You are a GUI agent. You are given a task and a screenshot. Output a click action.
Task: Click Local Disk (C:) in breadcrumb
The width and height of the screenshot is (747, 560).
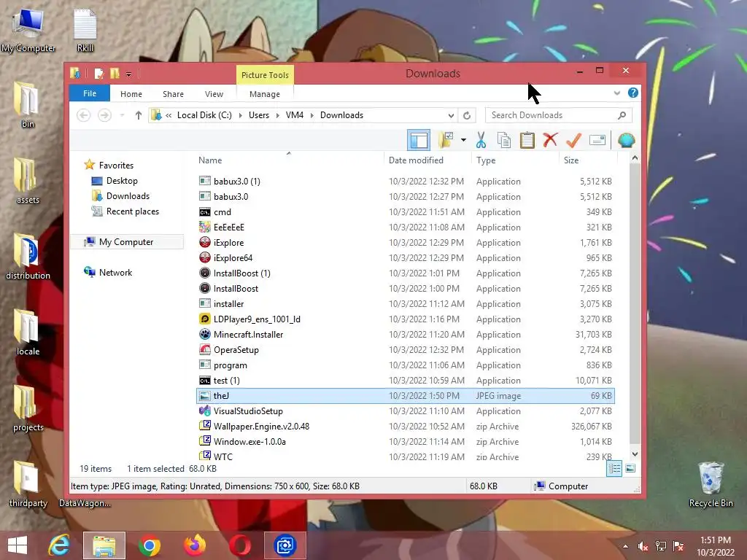[x=204, y=115]
